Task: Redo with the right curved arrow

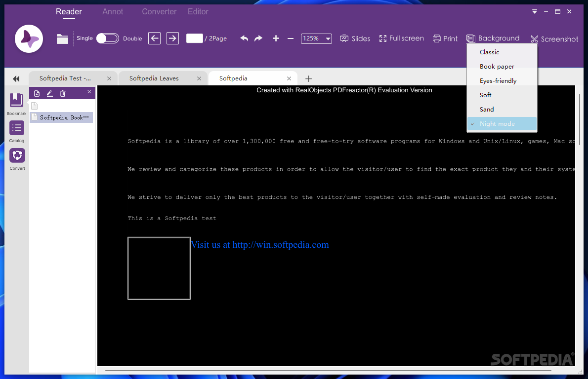Action: tap(258, 38)
